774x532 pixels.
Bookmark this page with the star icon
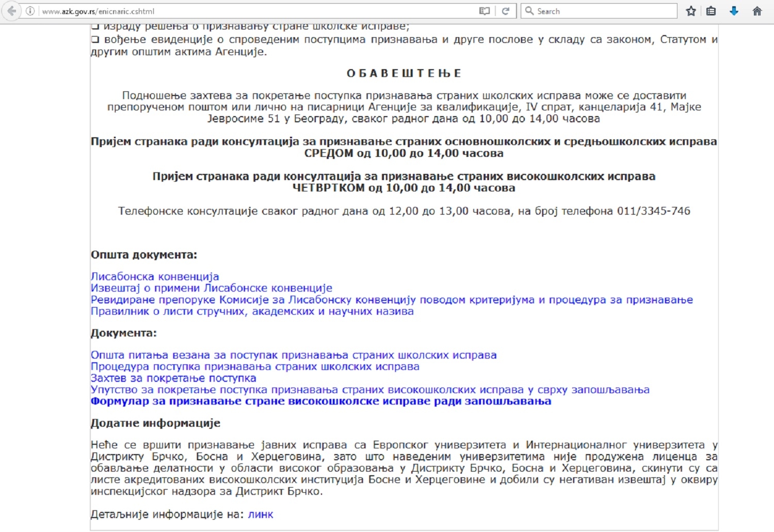tap(691, 11)
